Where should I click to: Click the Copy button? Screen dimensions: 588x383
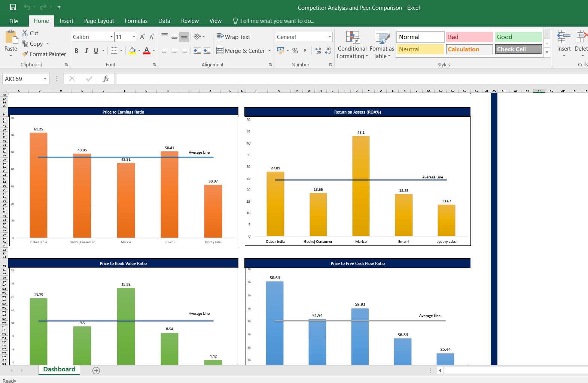33,43
